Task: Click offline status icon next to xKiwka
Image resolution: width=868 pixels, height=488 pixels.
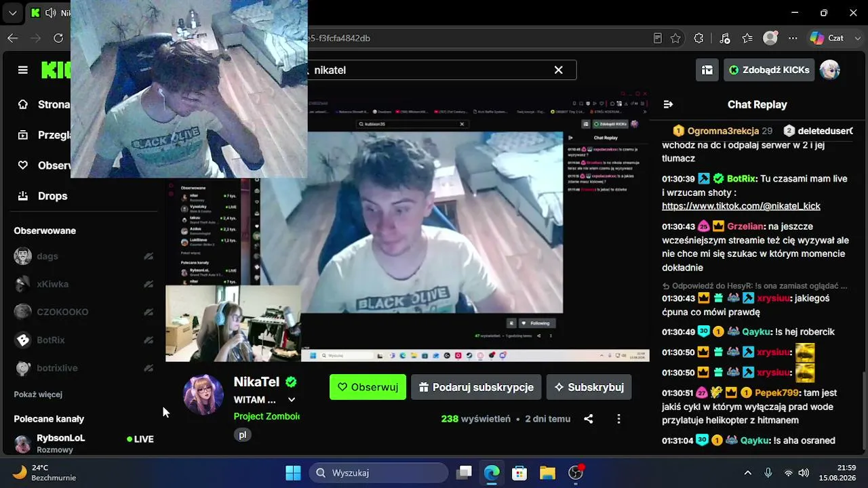Action: pos(149,284)
